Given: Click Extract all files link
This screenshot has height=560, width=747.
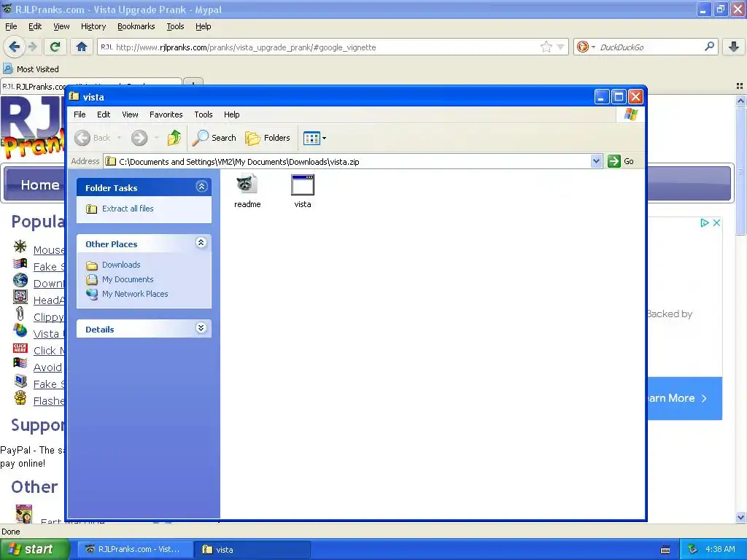Looking at the screenshot, I should (128, 209).
